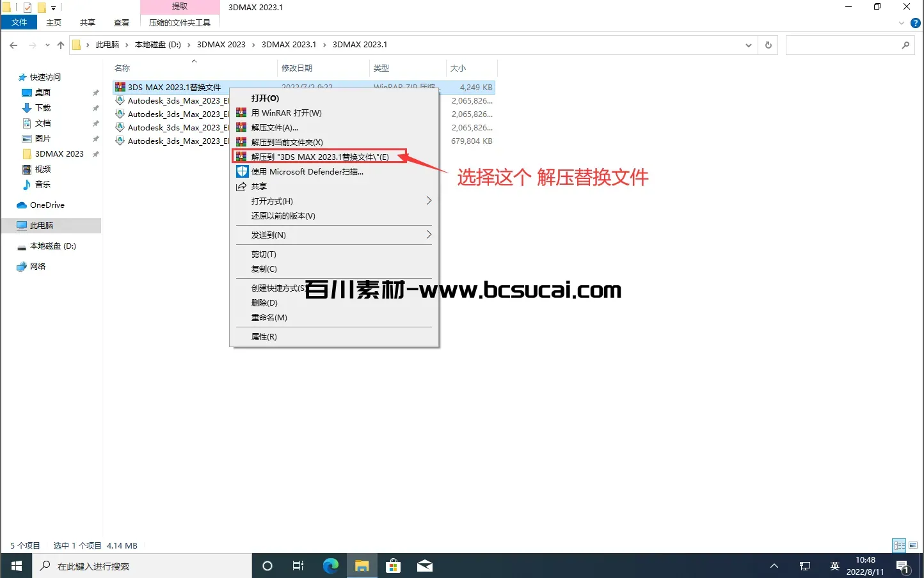Switch to the 查看 ribbon tab
The height and width of the screenshot is (578, 924).
coord(122,22)
